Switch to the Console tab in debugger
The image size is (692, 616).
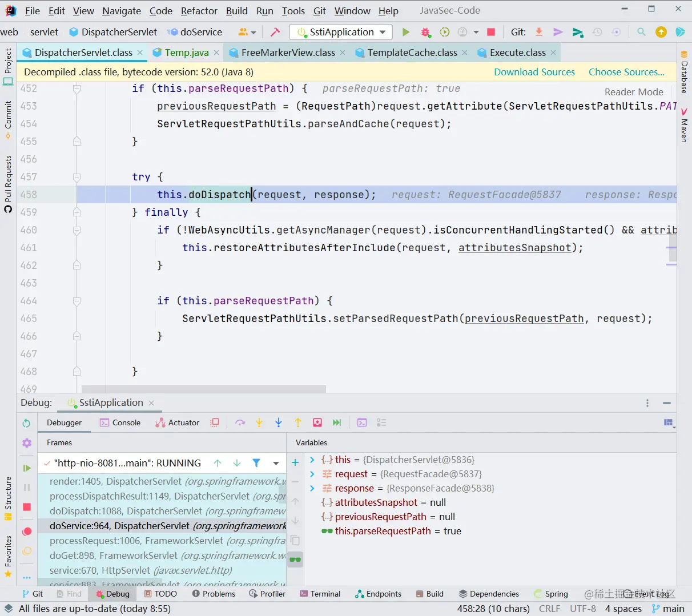coord(120,422)
